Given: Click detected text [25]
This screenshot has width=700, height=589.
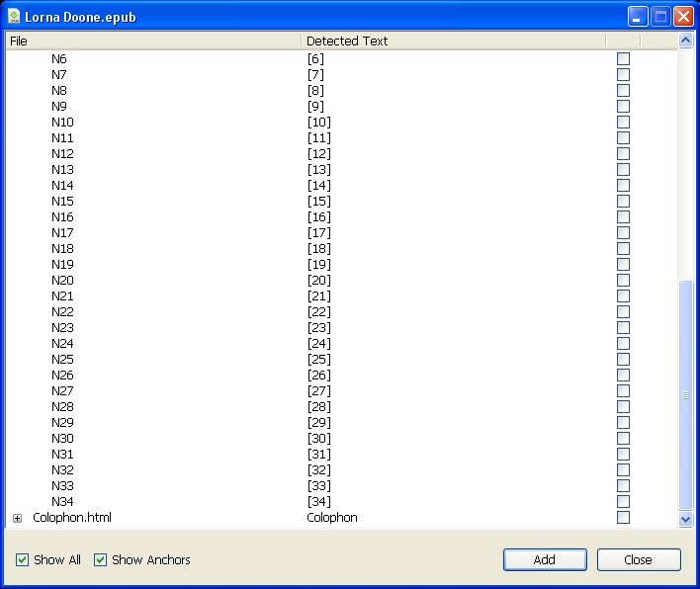Looking at the screenshot, I should coord(319,359).
